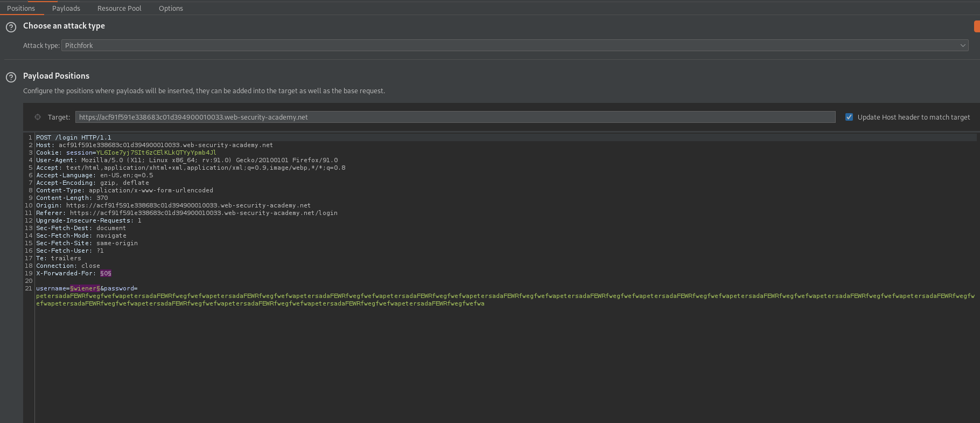Viewport: 980px width, 423px height.
Task: Click the Referer header line
Action: click(187, 213)
